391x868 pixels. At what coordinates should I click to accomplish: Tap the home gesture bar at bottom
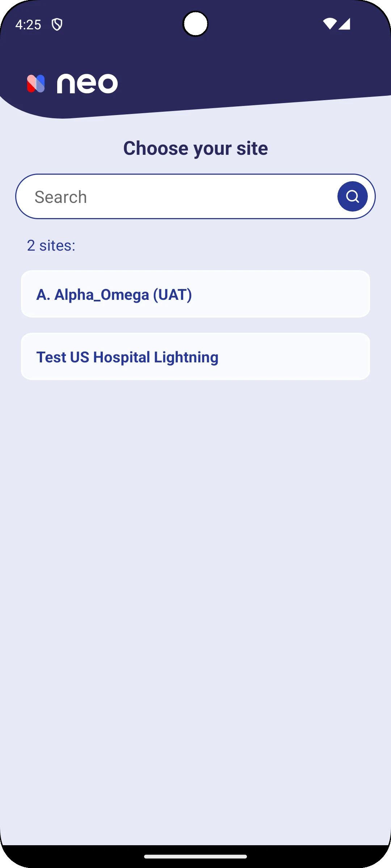click(195, 856)
